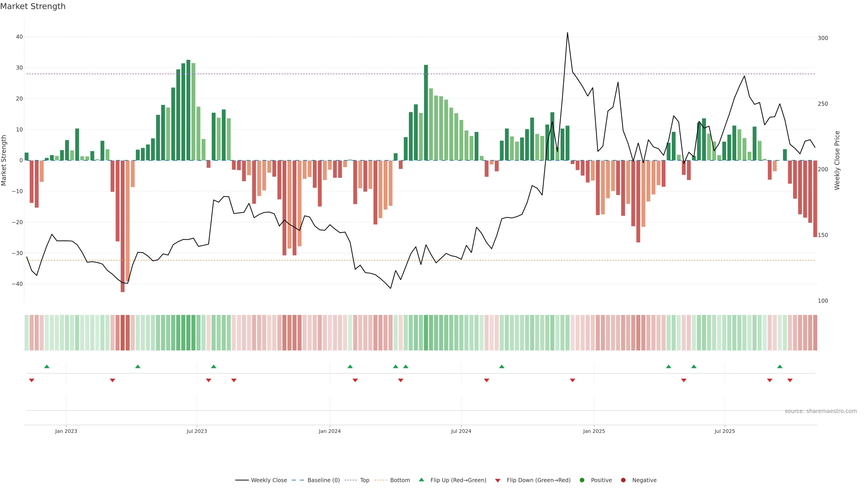
Task: Click the source: sharemaestro.com text
Action: pos(821,411)
